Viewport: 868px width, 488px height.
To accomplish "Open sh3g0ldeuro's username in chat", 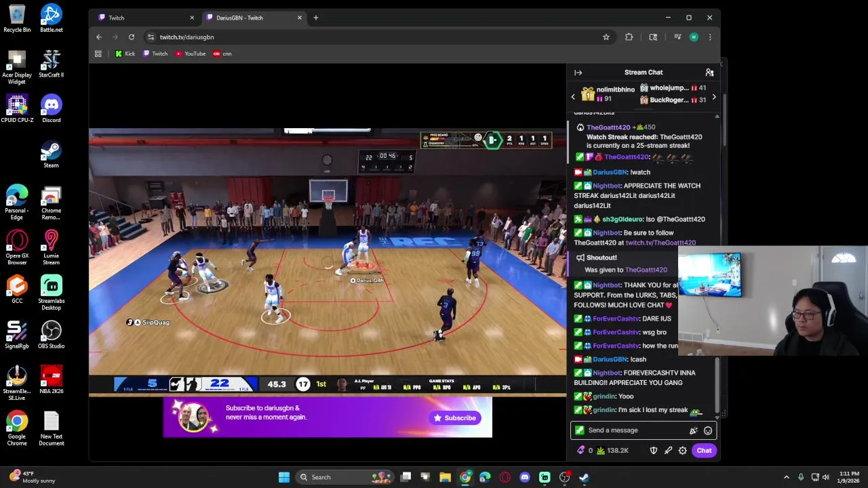I will coord(623,220).
